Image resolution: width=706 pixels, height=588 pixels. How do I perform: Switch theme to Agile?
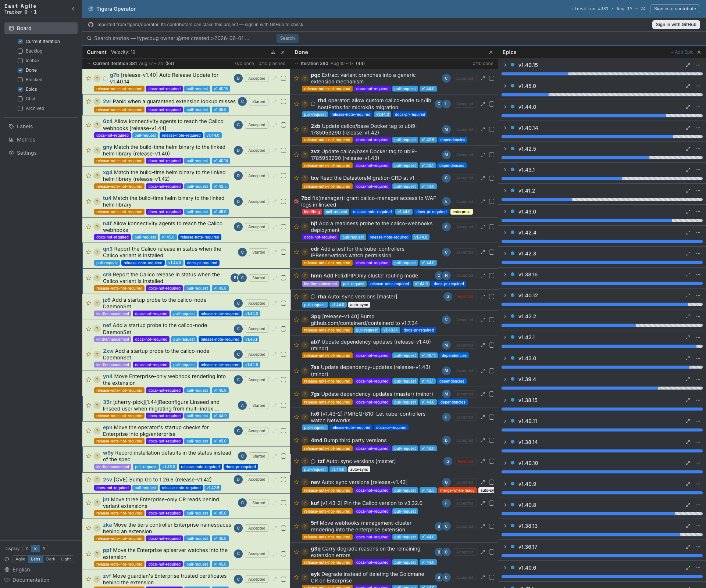(x=20, y=559)
